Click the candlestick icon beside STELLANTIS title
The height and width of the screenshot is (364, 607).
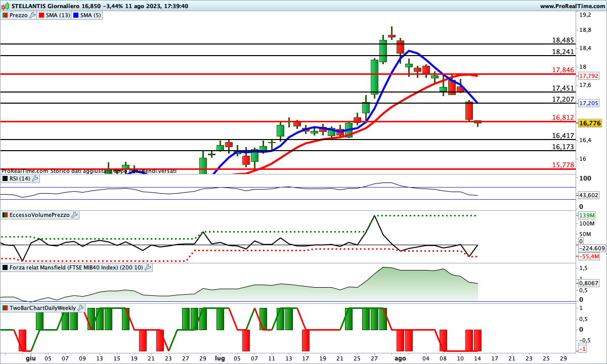(6, 6)
